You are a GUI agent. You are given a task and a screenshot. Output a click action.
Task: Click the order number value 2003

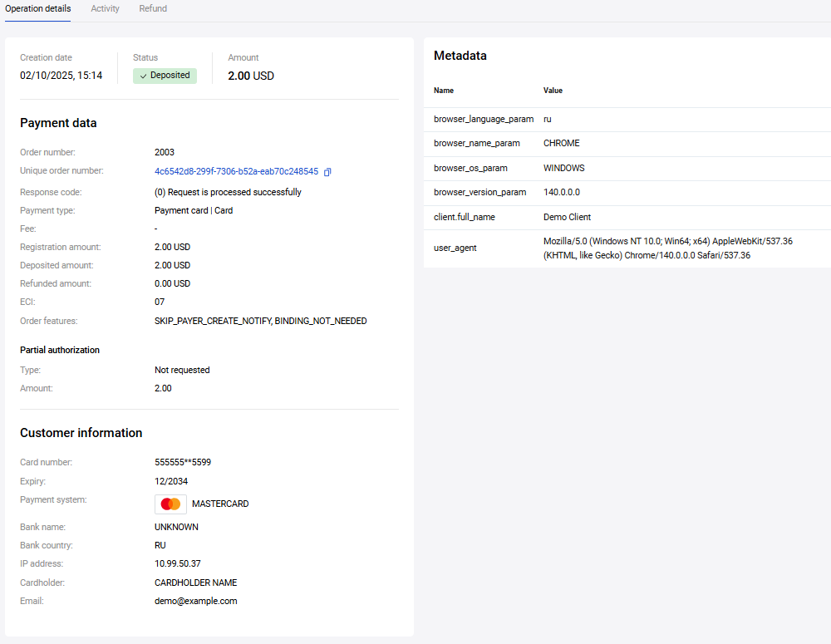tap(165, 152)
